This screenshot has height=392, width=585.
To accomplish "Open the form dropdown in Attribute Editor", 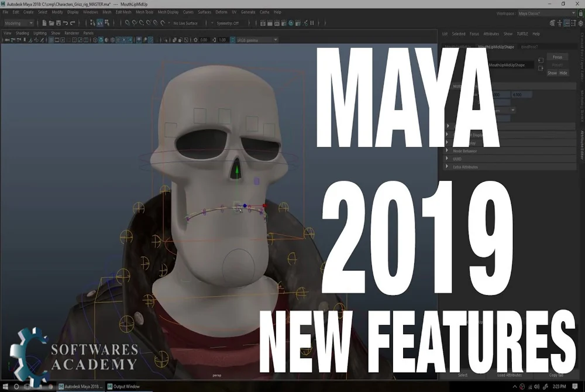I will pos(505,110).
